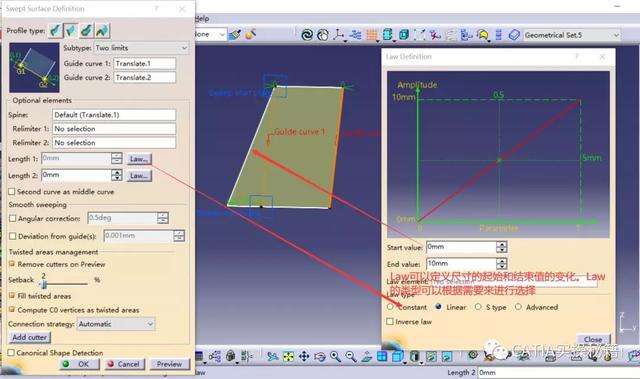Select the Conic profile type icon

(x=102, y=30)
